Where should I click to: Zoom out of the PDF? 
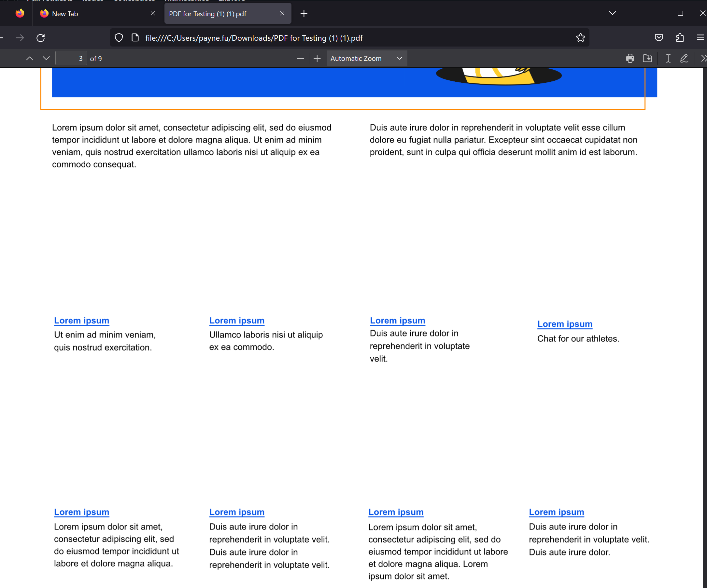pyautogui.click(x=300, y=58)
